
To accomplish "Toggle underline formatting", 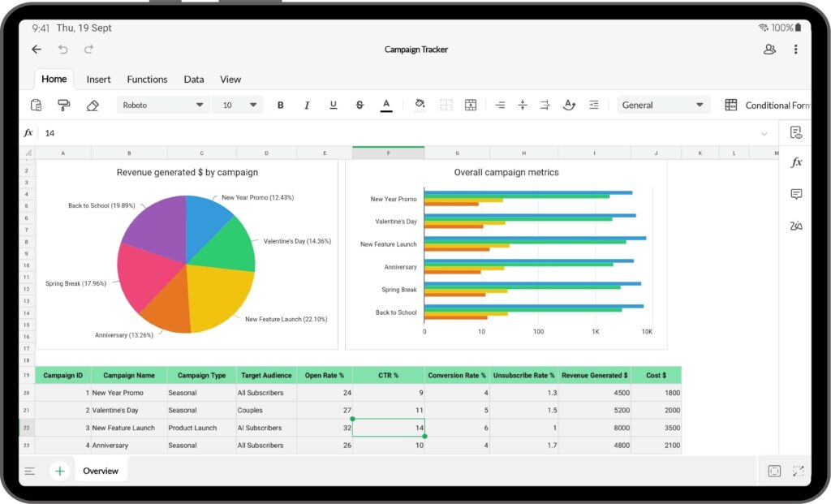I will tap(333, 105).
